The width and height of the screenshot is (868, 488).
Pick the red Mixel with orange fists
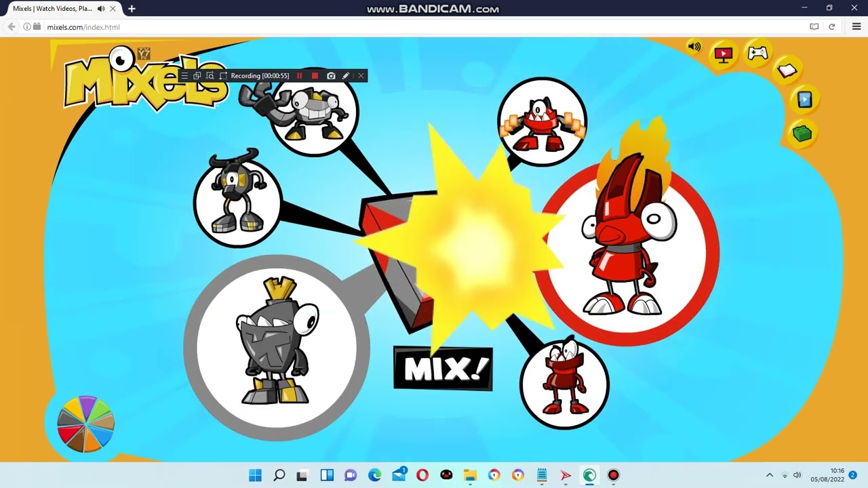click(x=542, y=122)
